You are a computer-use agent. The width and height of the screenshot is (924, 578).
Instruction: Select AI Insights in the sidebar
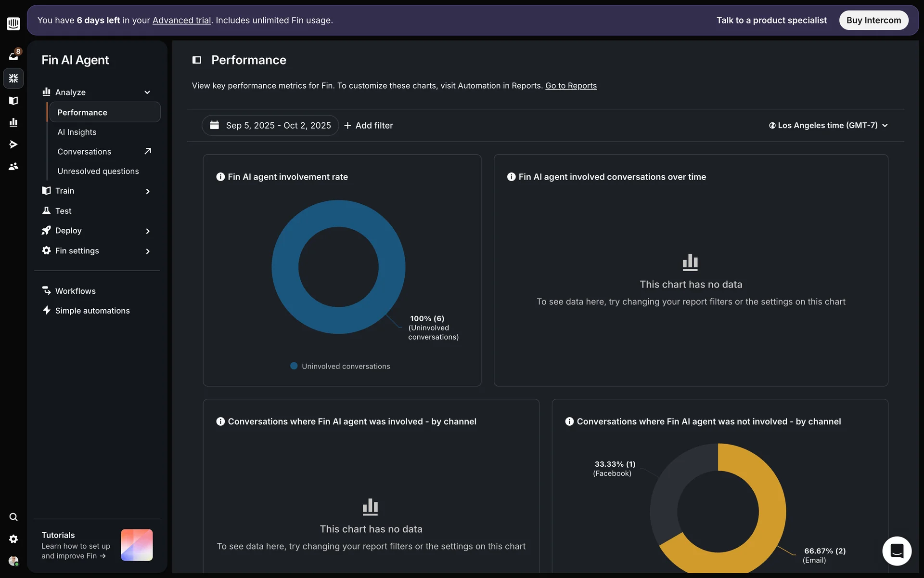pyautogui.click(x=77, y=132)
